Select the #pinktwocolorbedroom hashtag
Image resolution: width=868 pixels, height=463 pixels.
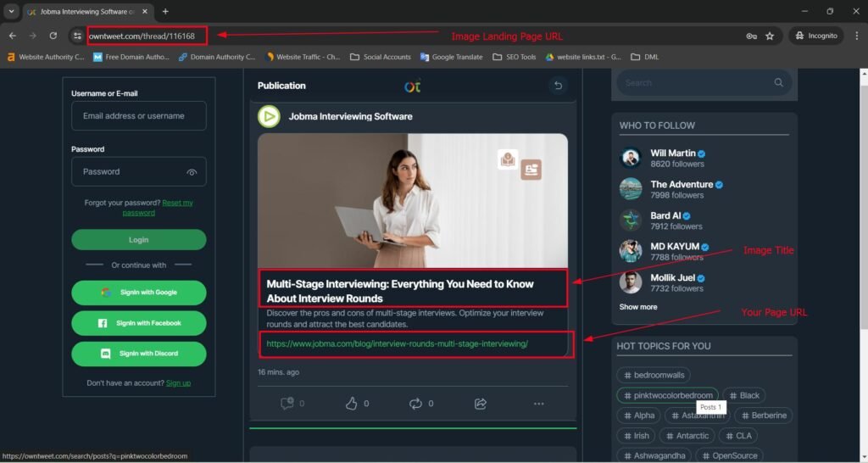[667, 395]
